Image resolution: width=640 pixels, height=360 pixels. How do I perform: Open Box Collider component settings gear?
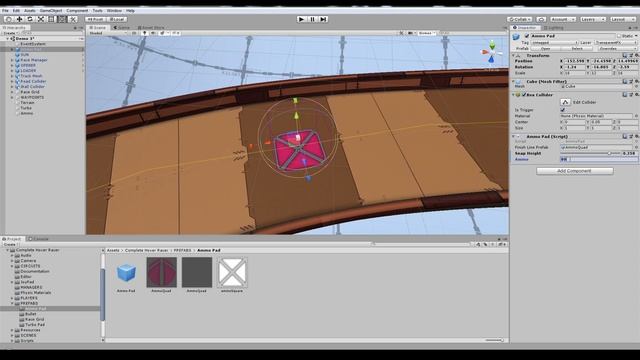636,95
